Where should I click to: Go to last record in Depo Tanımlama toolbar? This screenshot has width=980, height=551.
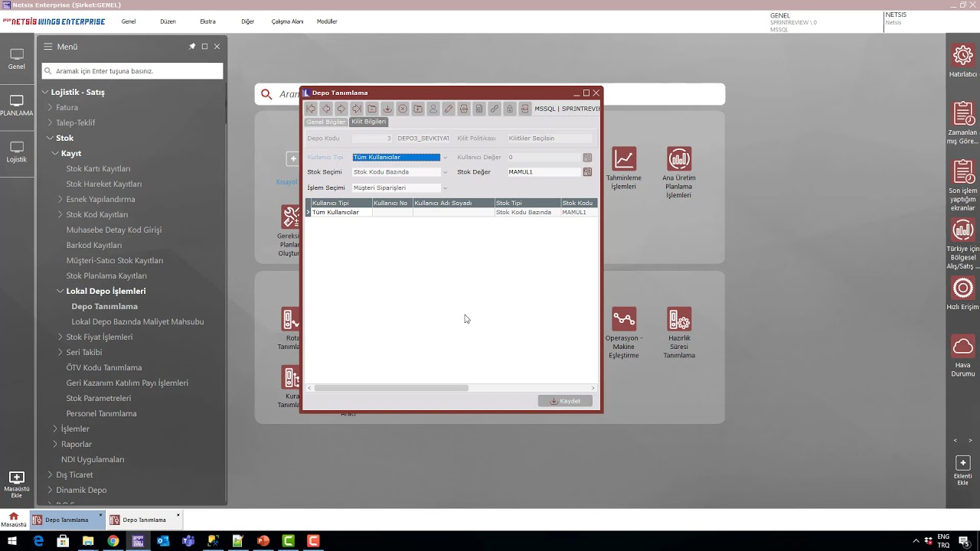pos(357,109)
